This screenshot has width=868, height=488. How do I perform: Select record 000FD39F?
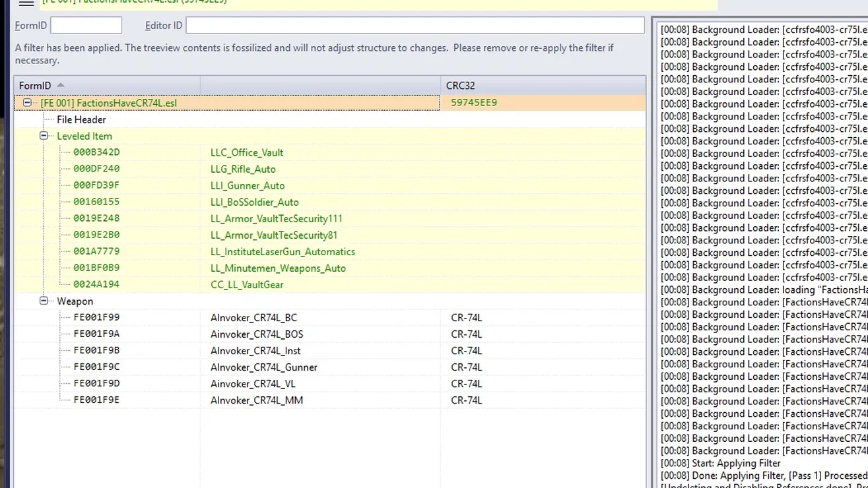pos(96,185)
